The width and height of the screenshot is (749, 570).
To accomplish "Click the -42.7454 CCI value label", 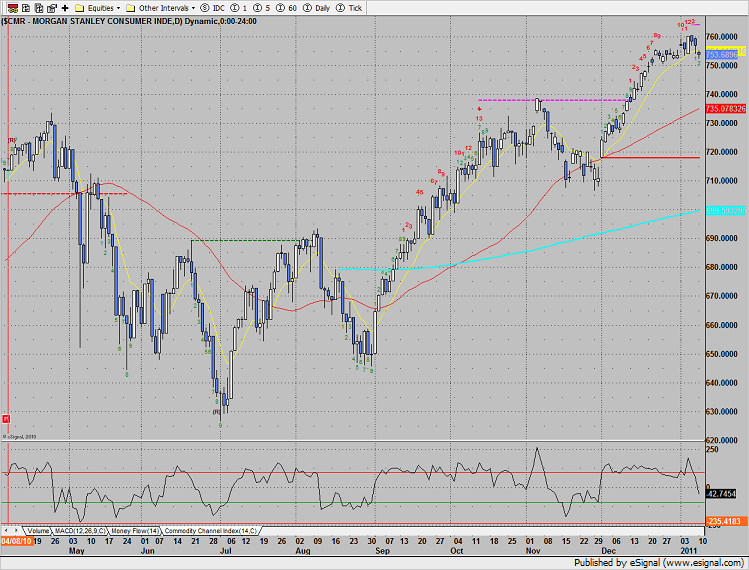I will 720,494.
